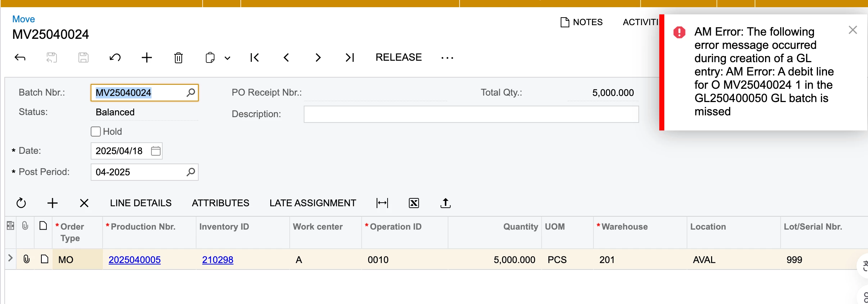
Task: Click the Save and Close toolbar icon
Action: click(51, 57)
